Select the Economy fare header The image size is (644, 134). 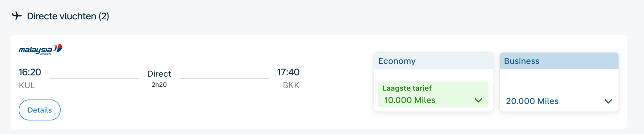pyautogui.click(x=433, y=61)
